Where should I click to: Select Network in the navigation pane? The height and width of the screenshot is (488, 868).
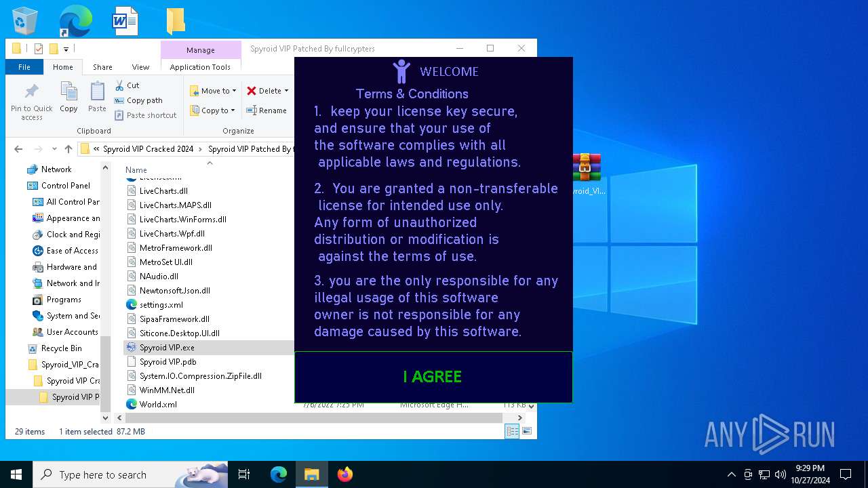click(x=56, y=169)
